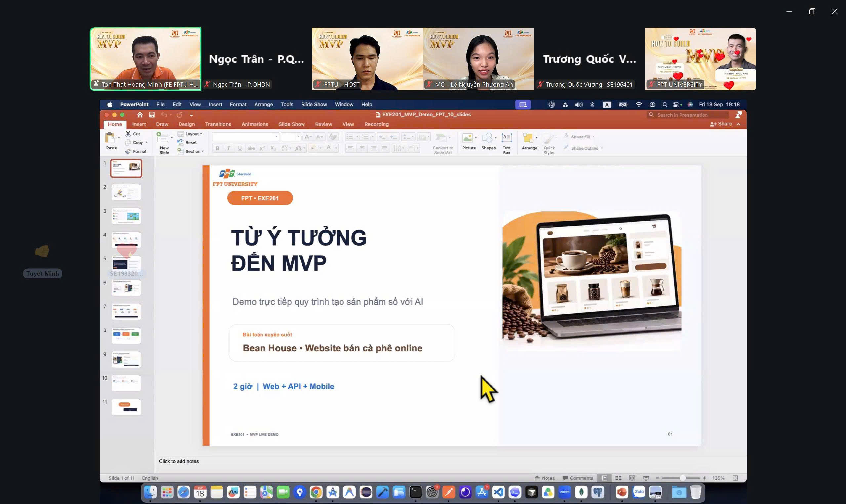The width and height of the screenshot is (846, 504).
Task: Open the Arrange menu in menu bar
Action: (x=263, y=105)
